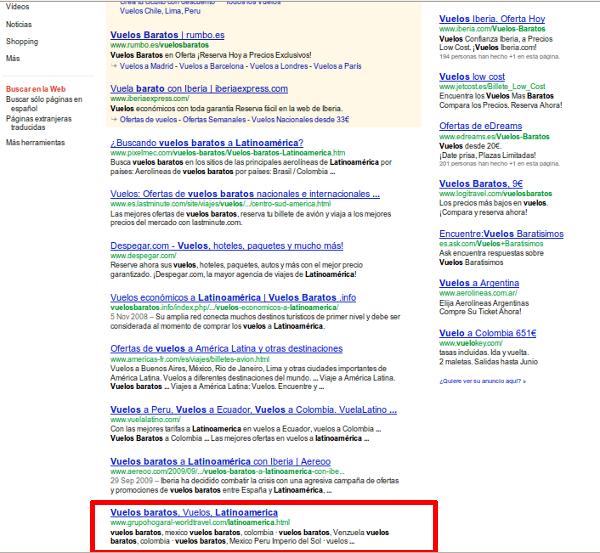
Task: Open Vuelos económicos a Latinoamérica result
Action: pyautogui.click(x=232, y=297)
